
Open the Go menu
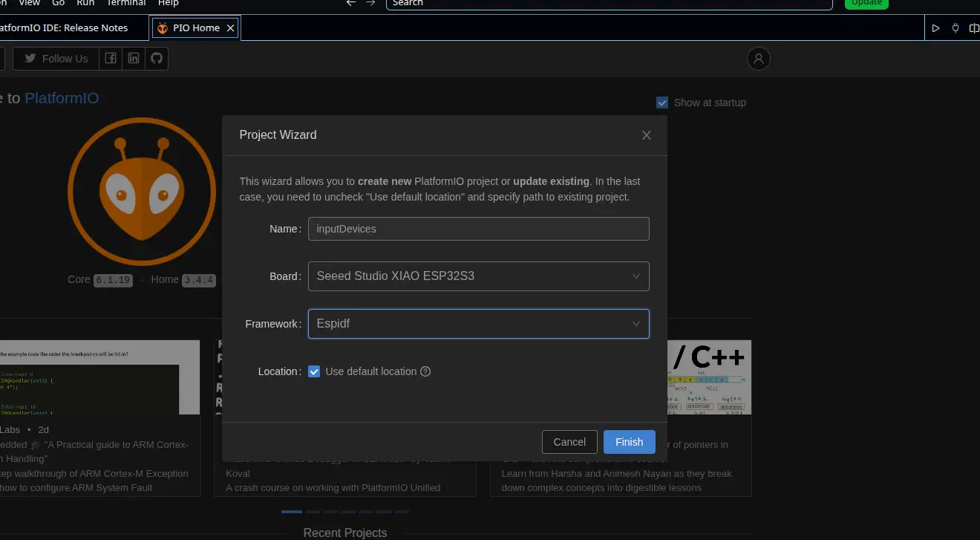[59, 3]
